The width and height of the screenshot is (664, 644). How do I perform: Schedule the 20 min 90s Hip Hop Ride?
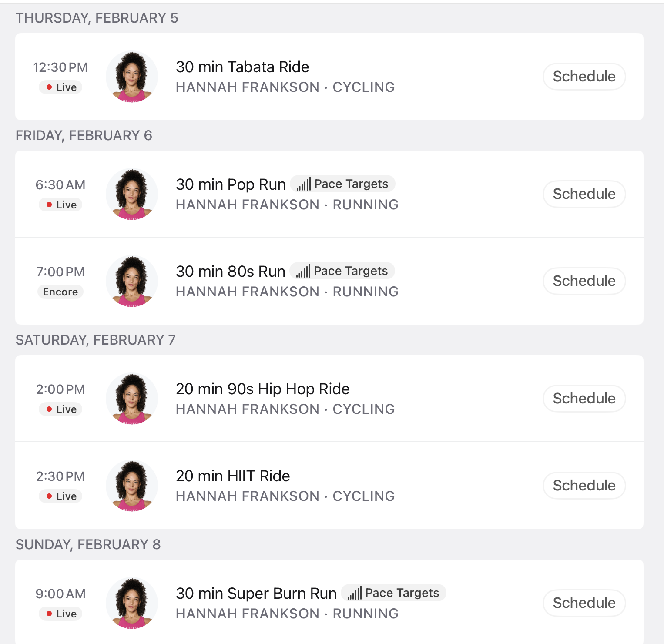point(584,399)
